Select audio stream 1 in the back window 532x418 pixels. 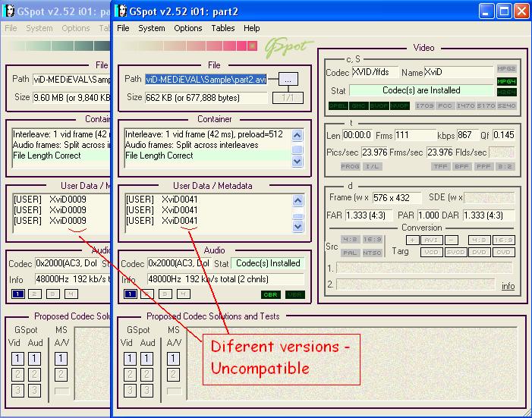pos(18,294)
